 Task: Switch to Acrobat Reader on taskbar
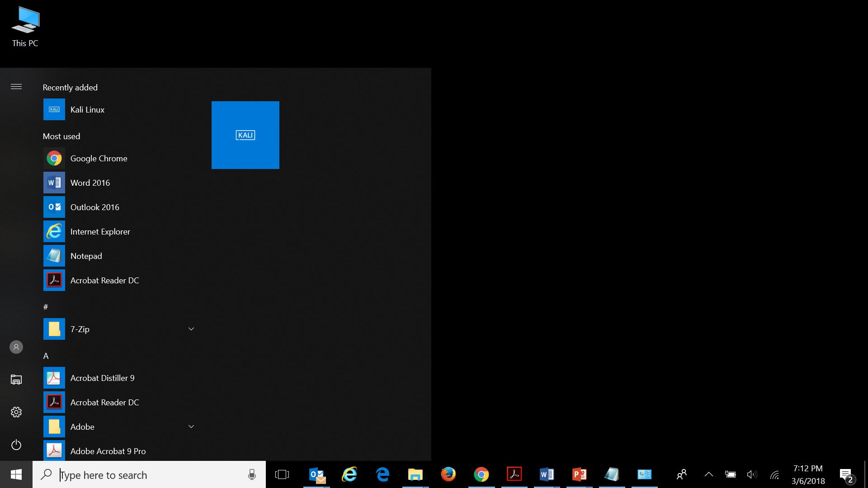coord(514,474)
